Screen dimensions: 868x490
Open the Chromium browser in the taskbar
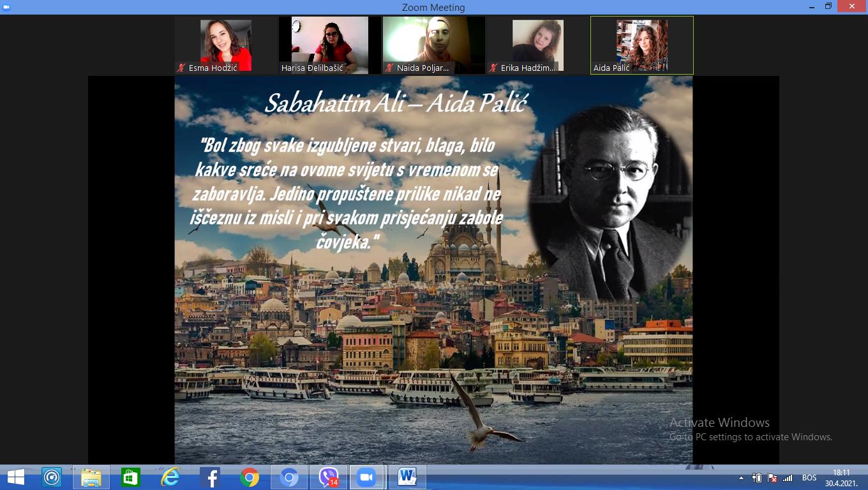tap(289, 477)
